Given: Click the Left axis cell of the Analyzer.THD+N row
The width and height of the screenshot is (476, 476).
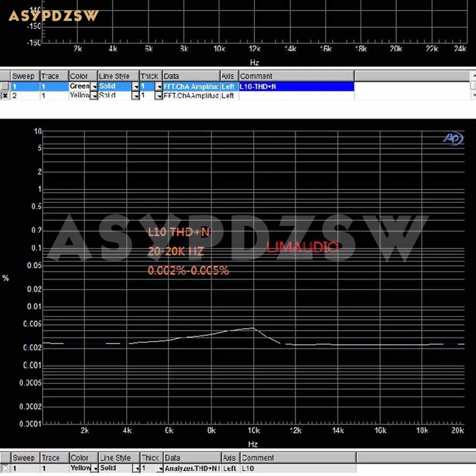Looking at the screenshot, I should coord(231,468).
